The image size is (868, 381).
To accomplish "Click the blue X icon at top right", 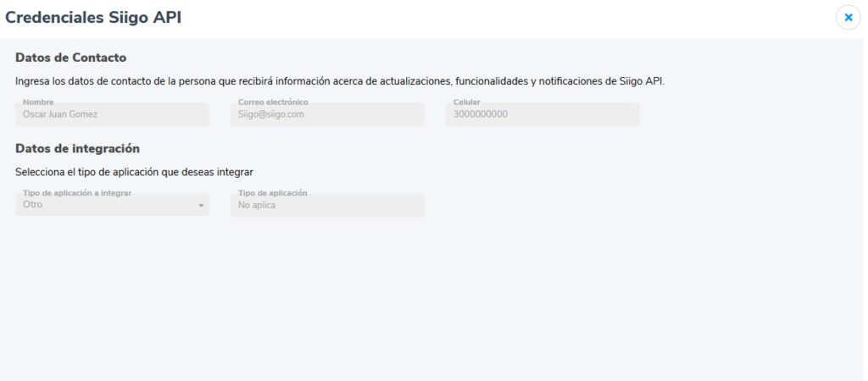I will [x=848, y=18].
